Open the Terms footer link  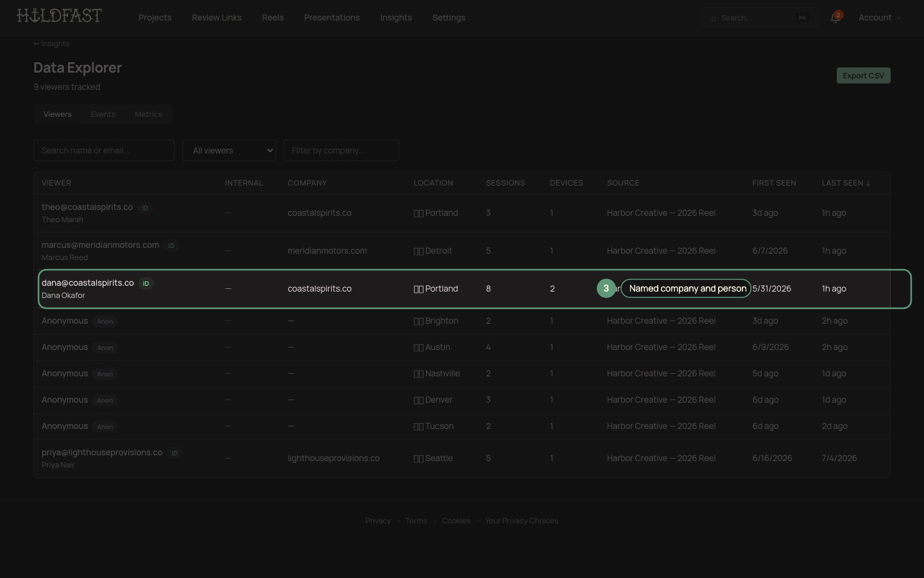click(x=416, y=521)
